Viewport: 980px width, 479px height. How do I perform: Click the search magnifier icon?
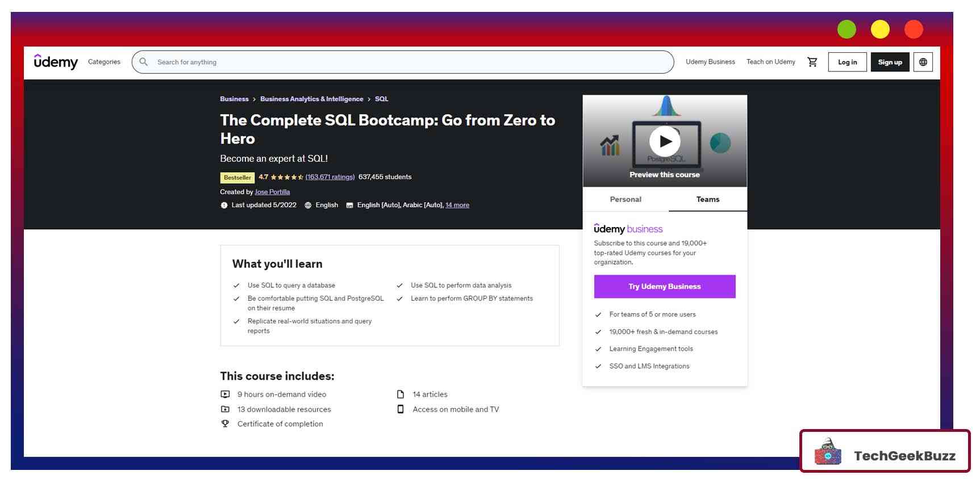[x=144, y=62]
